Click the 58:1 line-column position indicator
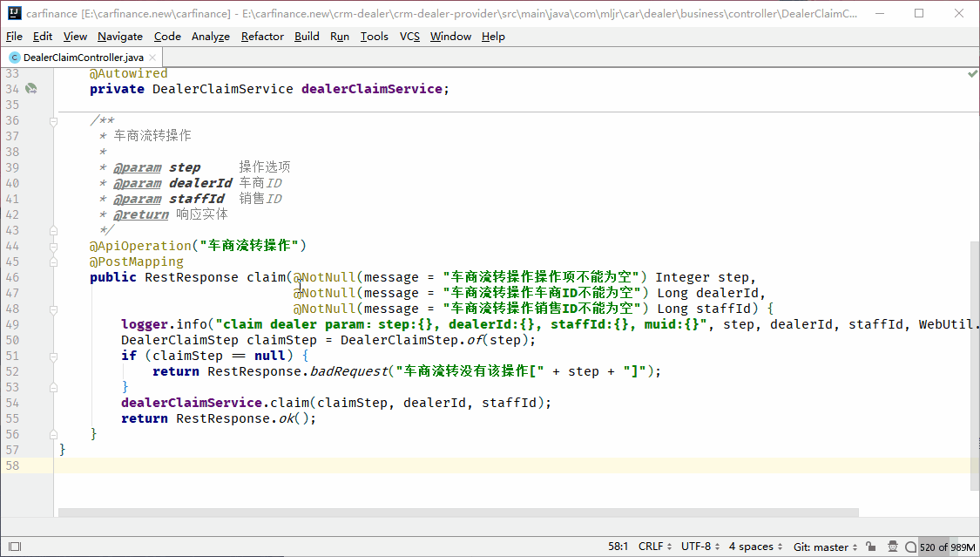This screenshot has width=980, height=557. click(619, 547)
